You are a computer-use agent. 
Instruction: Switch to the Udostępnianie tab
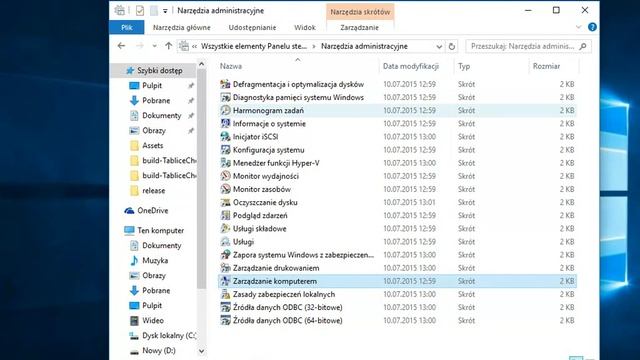[252, 27]
